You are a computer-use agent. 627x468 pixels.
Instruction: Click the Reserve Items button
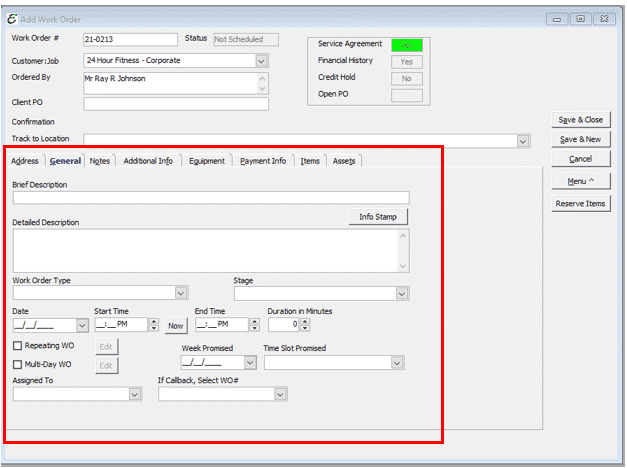(581, 204)
